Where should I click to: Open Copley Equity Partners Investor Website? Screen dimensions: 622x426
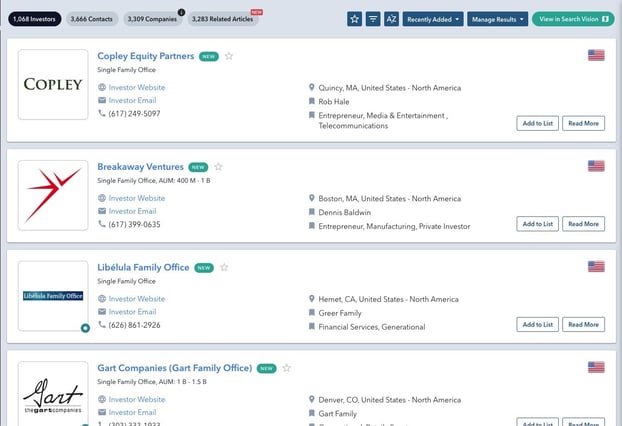point(137,87)
